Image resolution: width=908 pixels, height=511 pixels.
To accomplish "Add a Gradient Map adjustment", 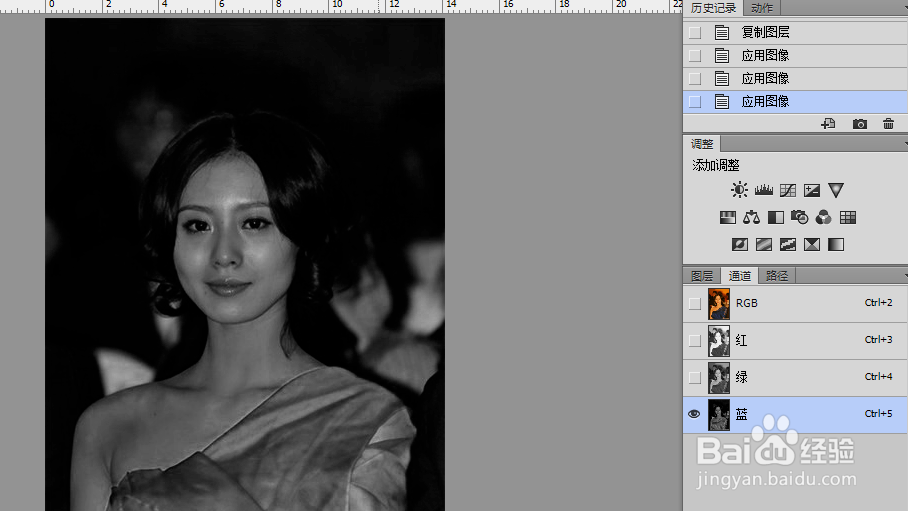I will (836, 244).
